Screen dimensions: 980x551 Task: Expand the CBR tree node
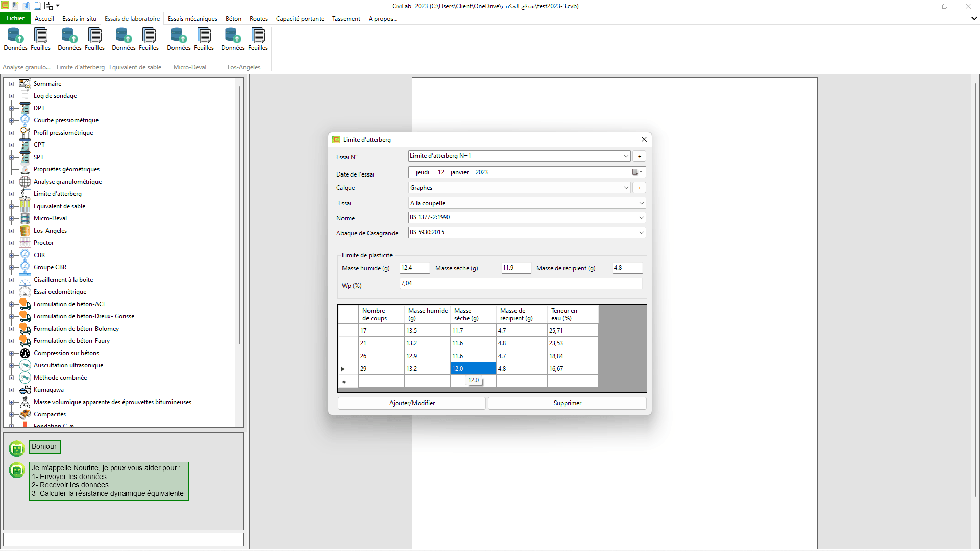pos(11,255)
